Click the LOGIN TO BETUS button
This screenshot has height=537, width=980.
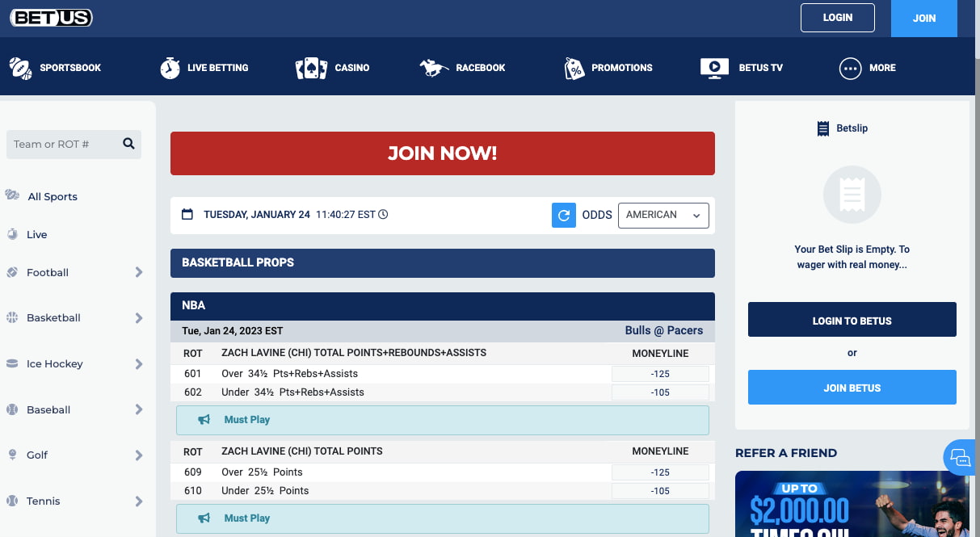852,320
